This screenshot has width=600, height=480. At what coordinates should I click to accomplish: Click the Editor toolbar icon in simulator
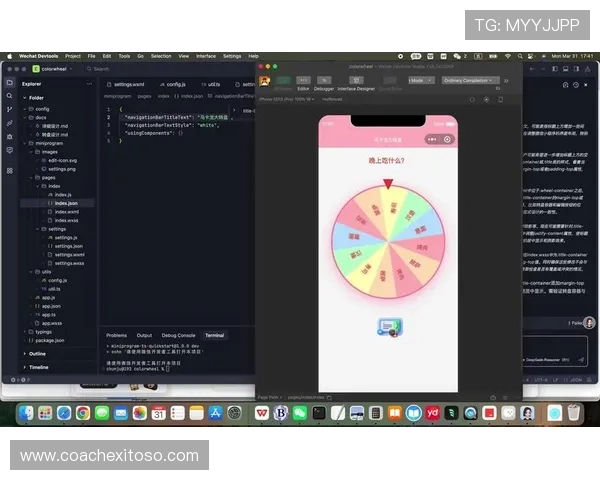303,80
